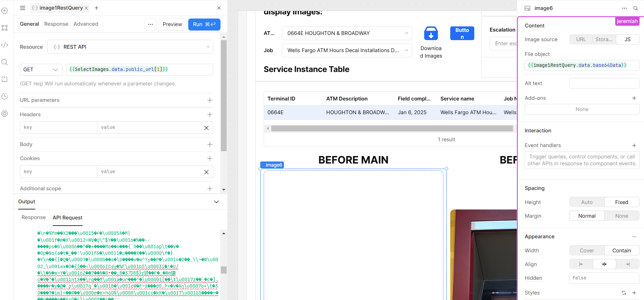Screen dimensions: 644x300
Task: Collapse the Output section chevron
Action: pos(216,202)
